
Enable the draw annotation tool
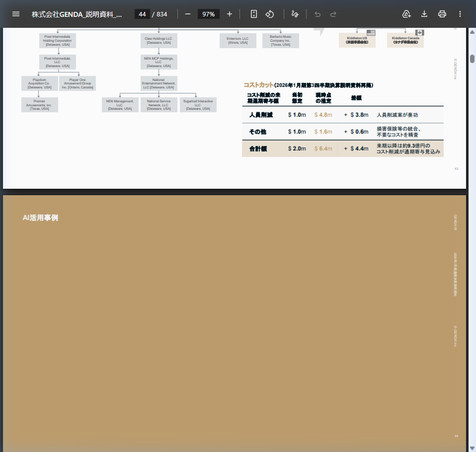pyautogui.click(x=295, y=14)
